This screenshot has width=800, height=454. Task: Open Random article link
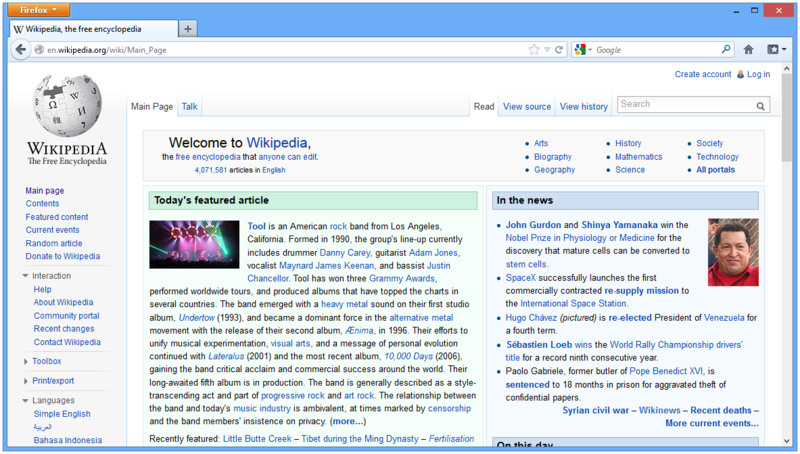pyautogui.click(x=54, y=243)
